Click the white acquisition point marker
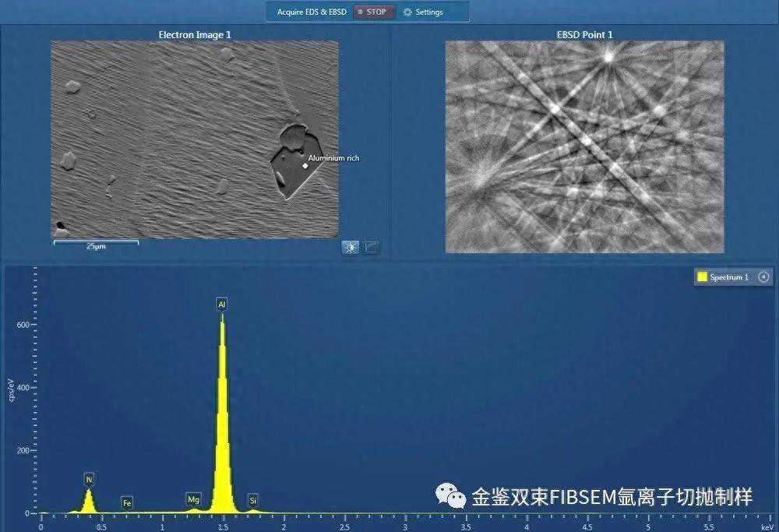The height and width of the screenshot is (532, 779). (x=305, y=165)
